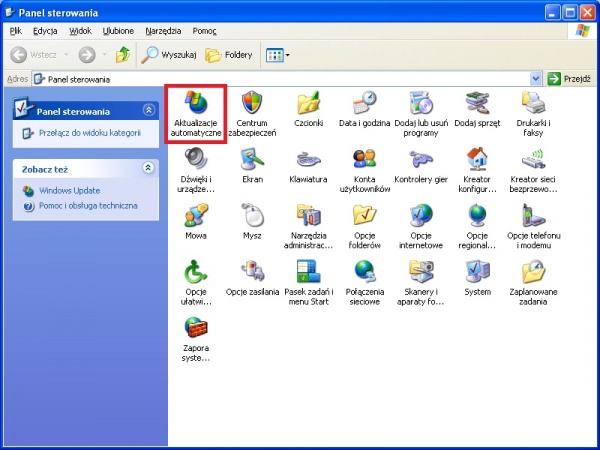This screenshot has height=450, width=600.
Task: Open Zapora systemu Windows icon
Action: pos(196,339)
